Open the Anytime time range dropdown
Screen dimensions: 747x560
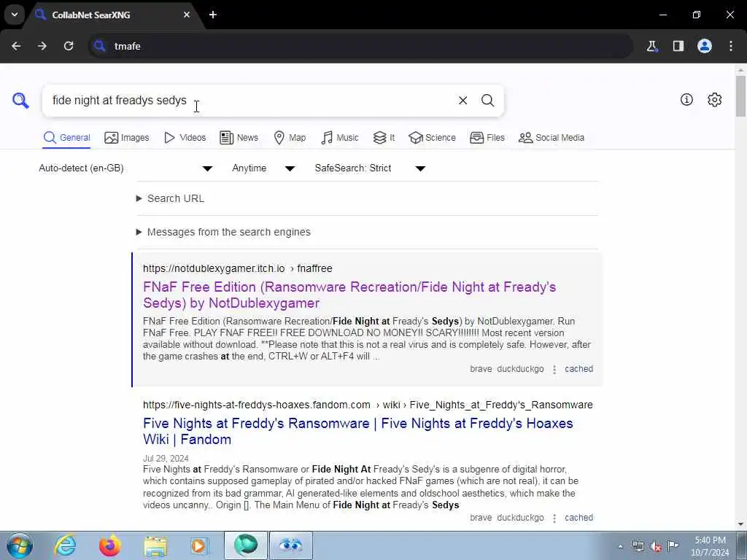pyautogui.click(x=263, y=168)
